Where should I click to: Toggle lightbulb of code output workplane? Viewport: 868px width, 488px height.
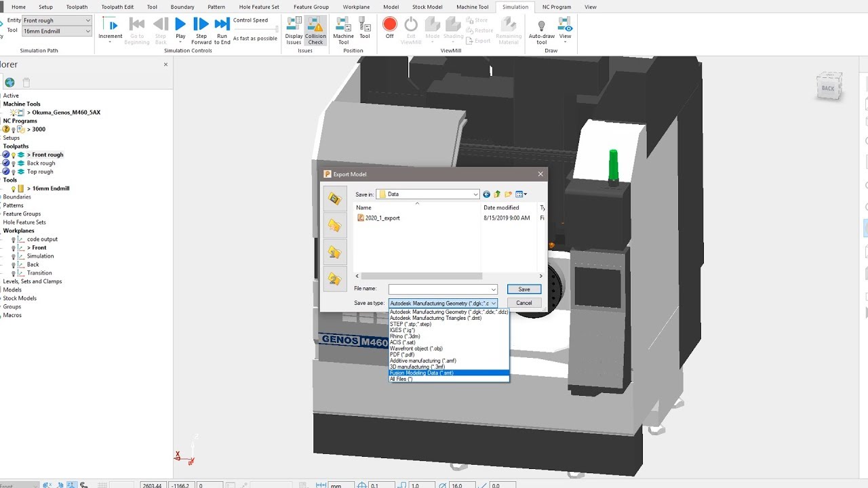13,239
